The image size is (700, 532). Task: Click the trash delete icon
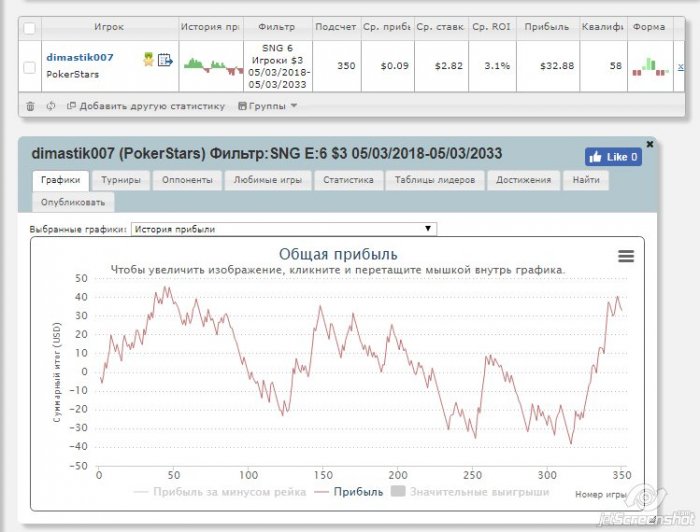pos(30,106)
